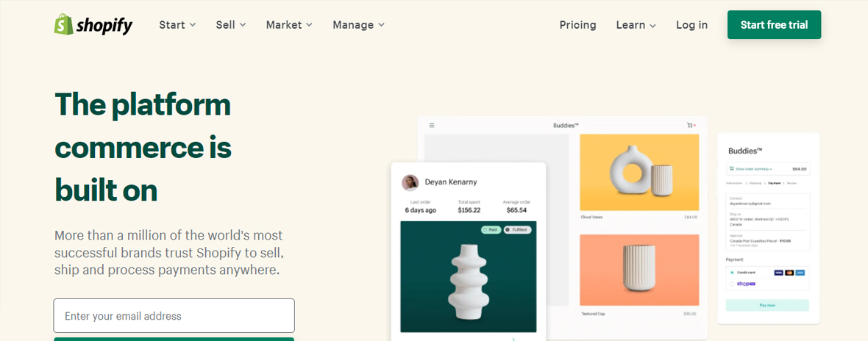868x341 pixels.
Task: Click the Visa card icon
Action: pyautogui.click(x=779, y=273)
